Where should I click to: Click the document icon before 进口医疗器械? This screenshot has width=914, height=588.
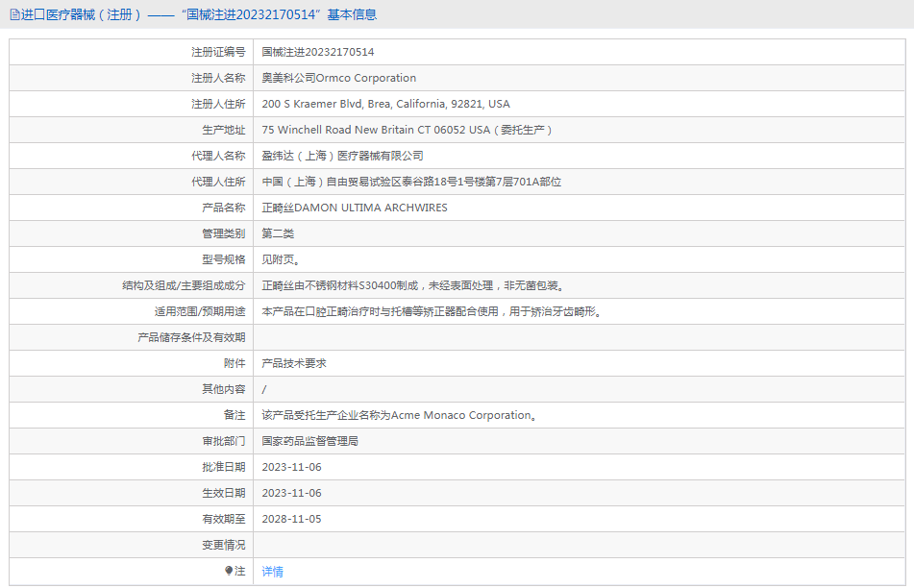[14, 14]
